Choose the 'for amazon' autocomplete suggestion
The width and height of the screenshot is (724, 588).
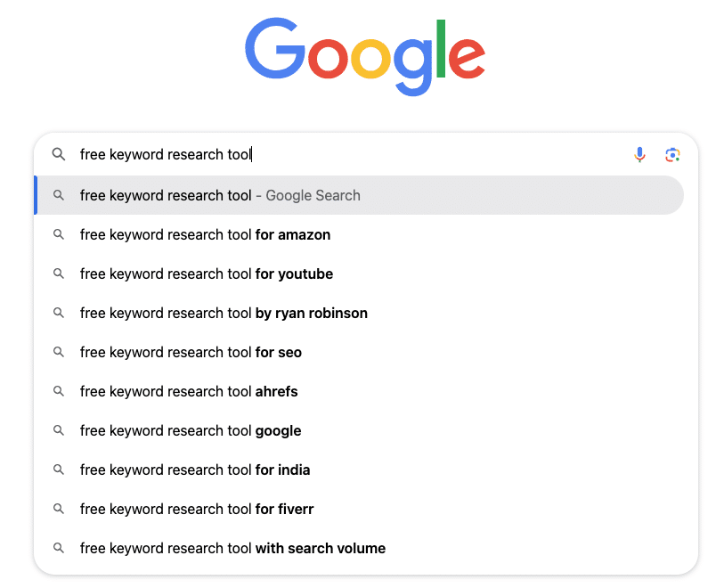tap(205, 234)
